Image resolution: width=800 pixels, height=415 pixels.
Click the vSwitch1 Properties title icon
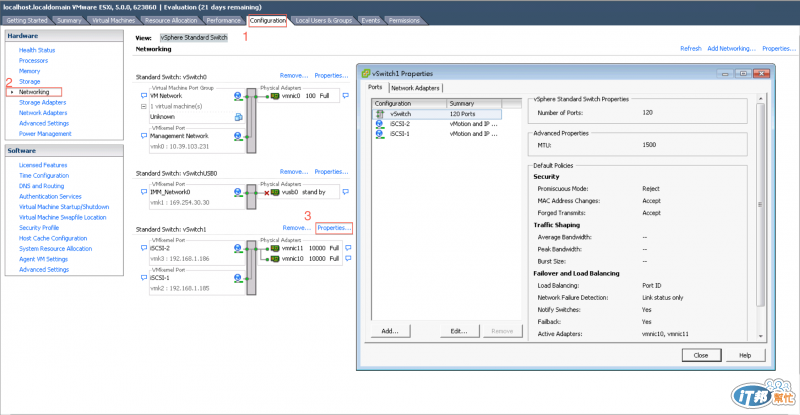[x=366, y=74]
